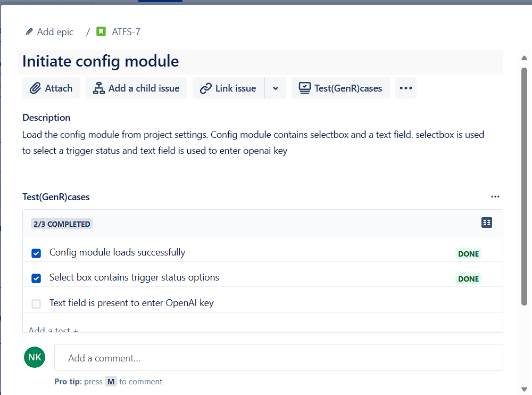The image size is (532, 395).
Task: Select the ATFS-7 breadcrumb link
Action: coord(126,31)
